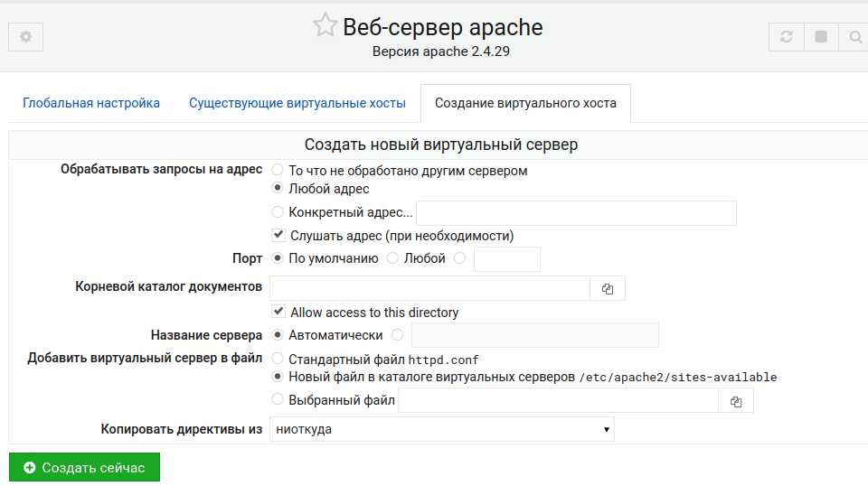Click the favorite star next to the title

pos(325,26)
